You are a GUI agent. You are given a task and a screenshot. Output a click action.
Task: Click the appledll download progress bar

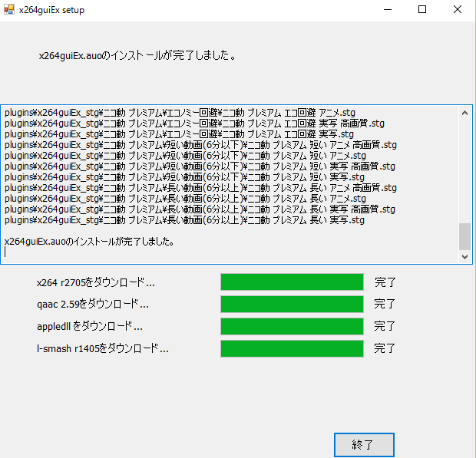click(291, 327)
